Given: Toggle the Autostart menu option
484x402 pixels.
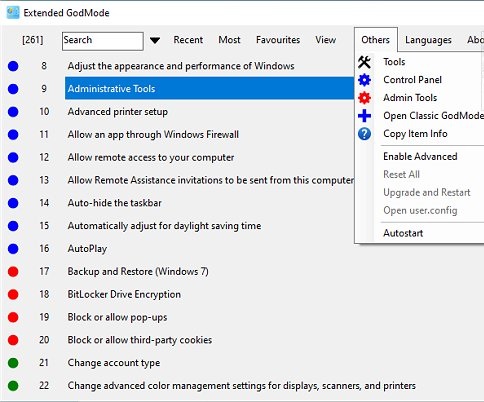Looking at the screenshot, I should click(403, 233).
